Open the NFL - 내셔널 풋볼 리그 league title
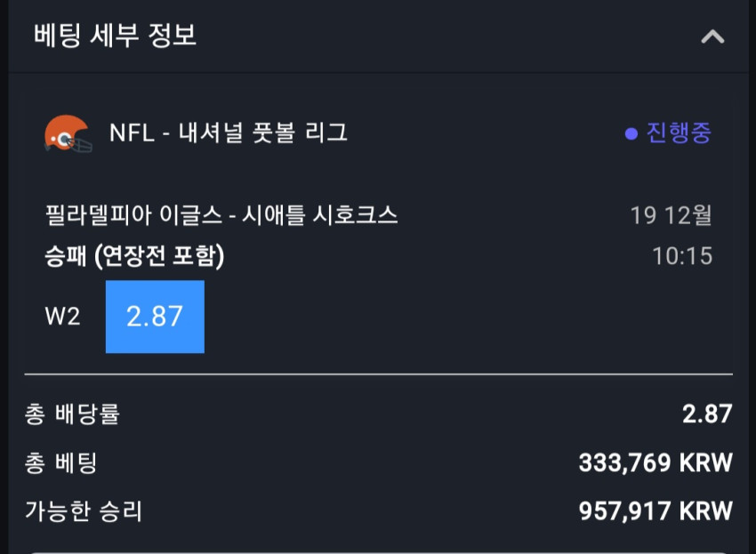The width and height of the screenshot is (756, 554). [x=228, y=132]
